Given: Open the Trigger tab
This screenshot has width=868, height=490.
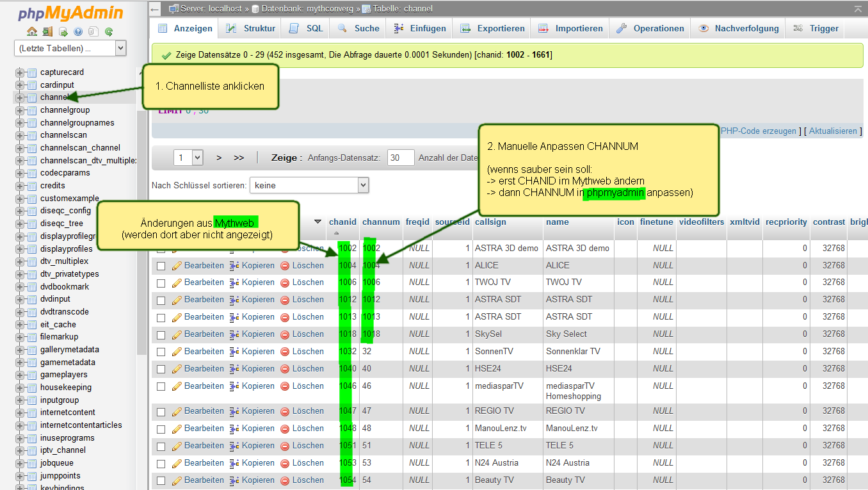Looking at the screenshot, I should (x=816, y=28).
